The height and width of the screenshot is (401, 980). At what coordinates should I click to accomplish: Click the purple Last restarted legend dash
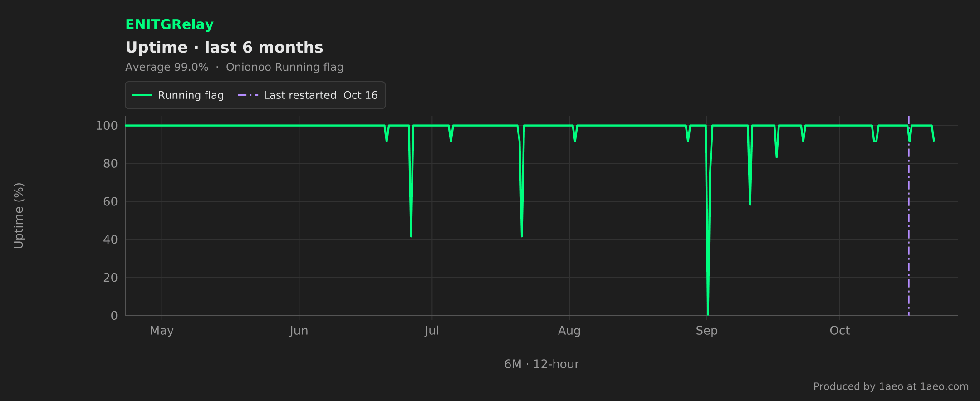(x=248, y=95)
